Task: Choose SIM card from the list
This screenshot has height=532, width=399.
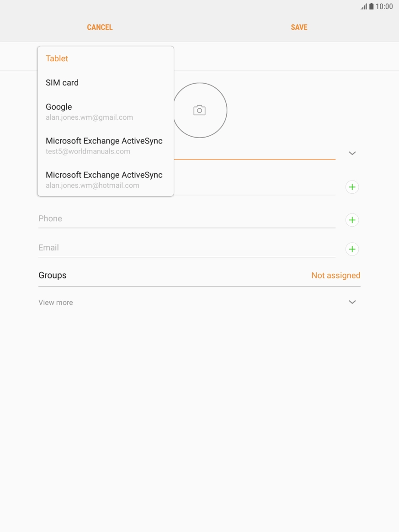Action: click(x=62, y=83)
